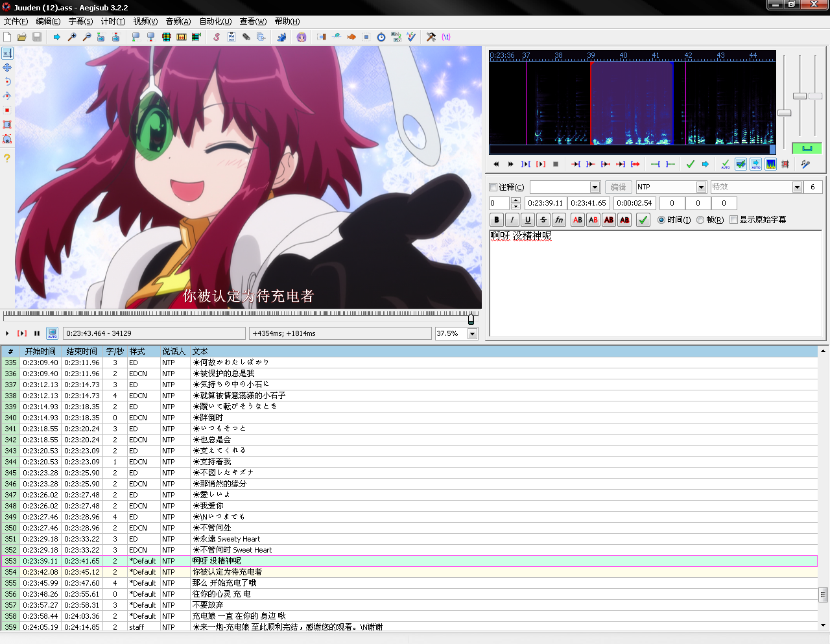The height and width of the screenshot is (644, 830).
Task: Click the Jump To blue arrow icon
Action: click(x=57, y=37)
